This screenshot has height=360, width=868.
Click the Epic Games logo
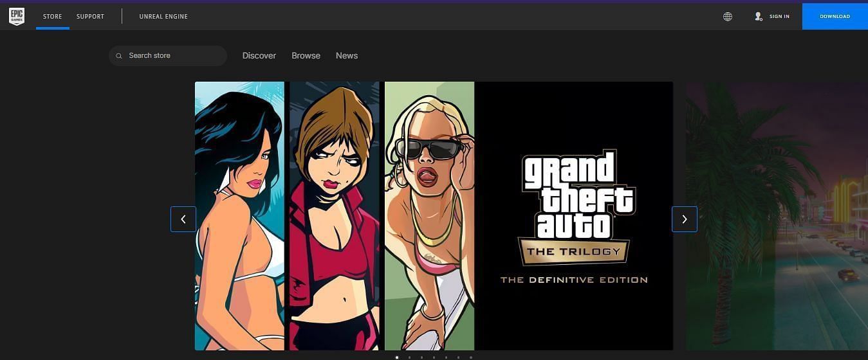(x=17, y=16)
